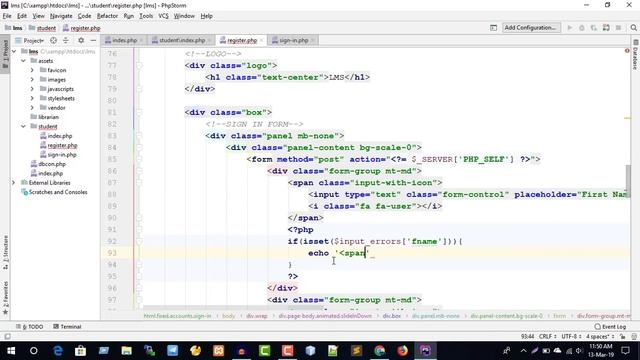Close the sign-in.php editor tab

click(x=313, y=40)
